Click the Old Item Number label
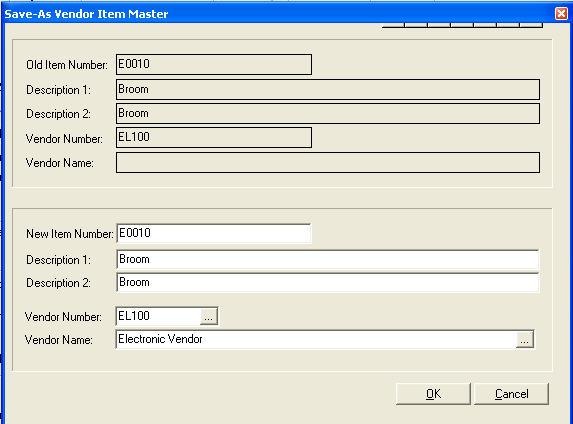Screen dimensions: 573x424 [67, 65]
